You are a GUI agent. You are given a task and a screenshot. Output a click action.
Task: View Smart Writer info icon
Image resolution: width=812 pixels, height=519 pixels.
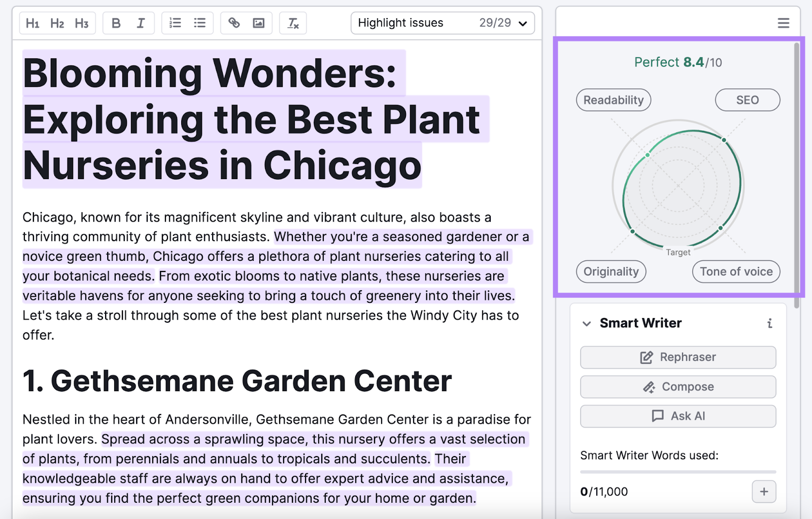click(770, 324)
